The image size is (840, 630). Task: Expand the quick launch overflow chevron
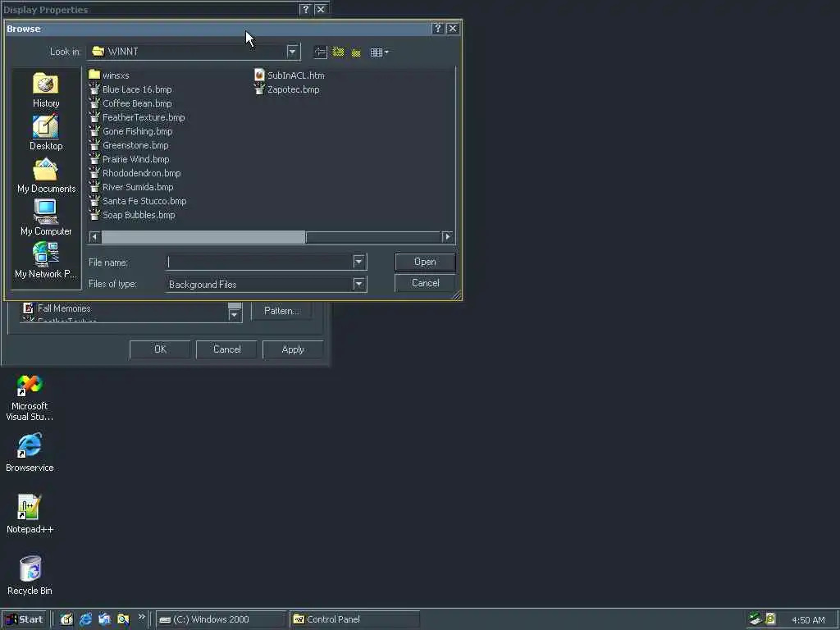pos(141,617)
